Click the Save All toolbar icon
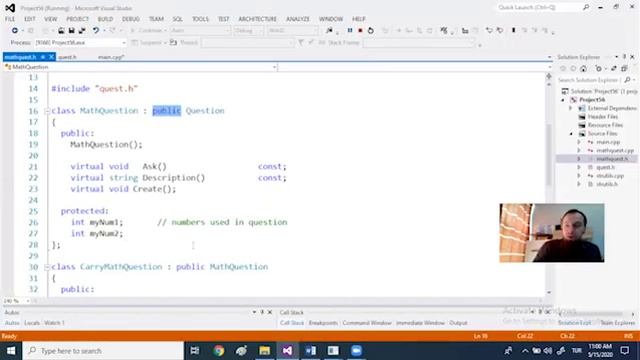Viewport: 640px width, 360px height. click(82, 31)
